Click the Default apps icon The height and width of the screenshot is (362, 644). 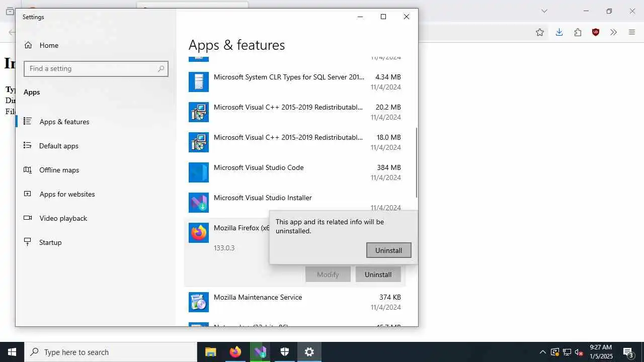pyautogui.click(x=28, y=145)
